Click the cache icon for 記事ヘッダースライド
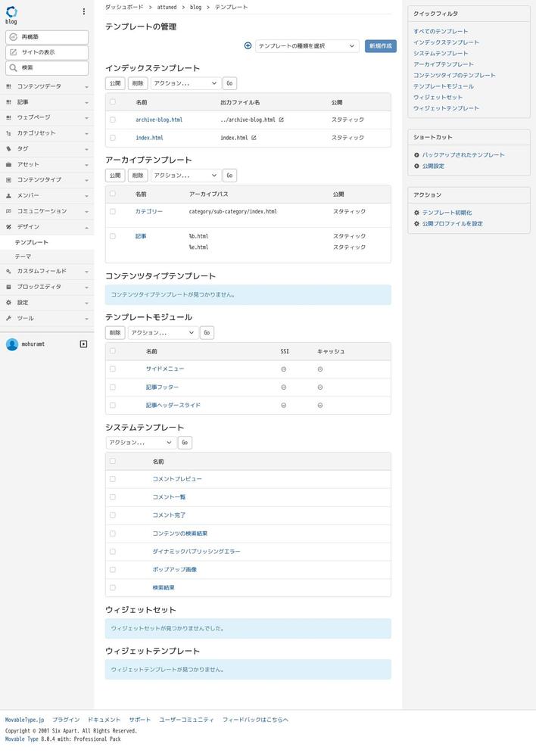 (320, 406)
